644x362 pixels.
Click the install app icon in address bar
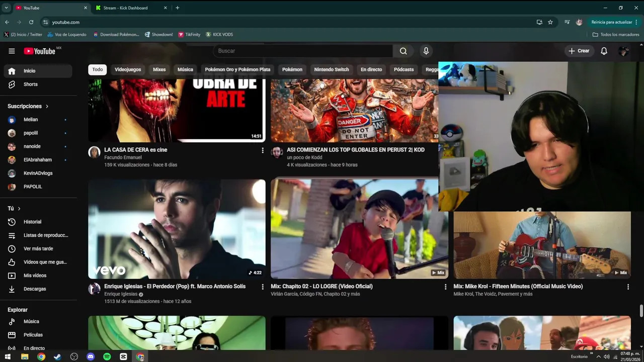(539, 22)
